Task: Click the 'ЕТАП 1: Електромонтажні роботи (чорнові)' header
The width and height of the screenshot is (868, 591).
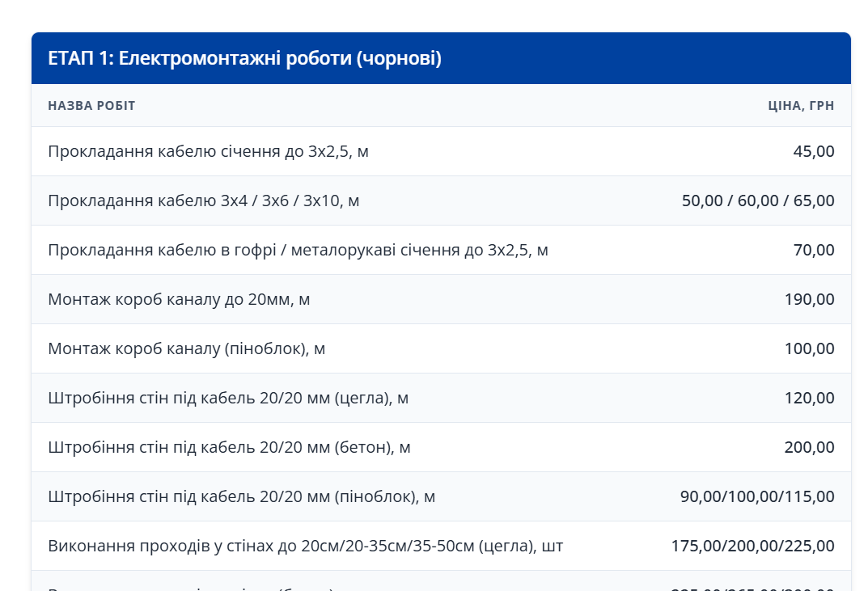Action: (244, 59)
